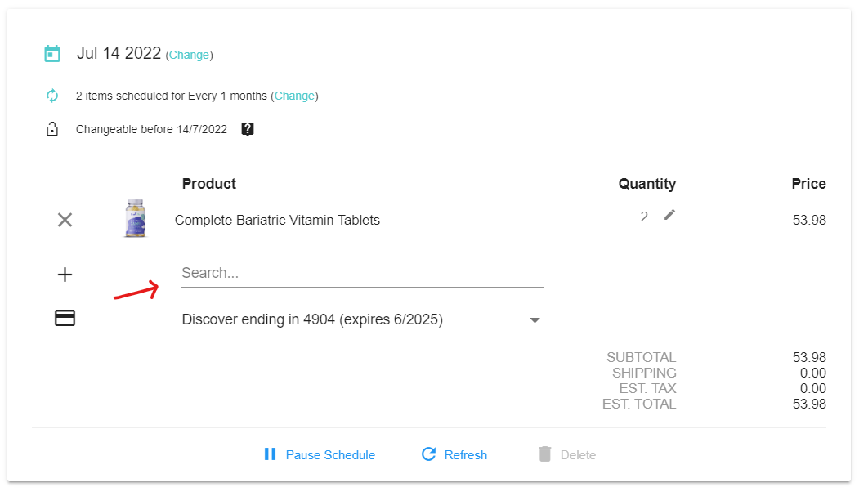868x496 pixels.
Task: Change the Jul 14 2022 date
Action: click(x=189, y=56)
